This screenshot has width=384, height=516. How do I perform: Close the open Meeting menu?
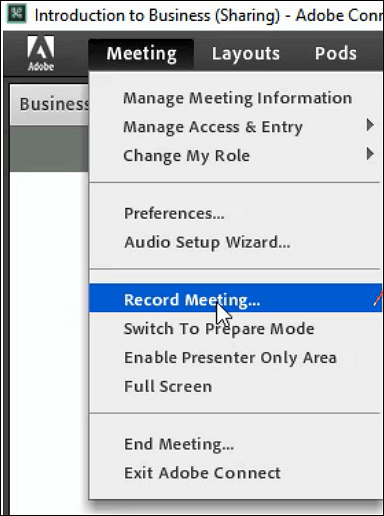tap(141, 54)
